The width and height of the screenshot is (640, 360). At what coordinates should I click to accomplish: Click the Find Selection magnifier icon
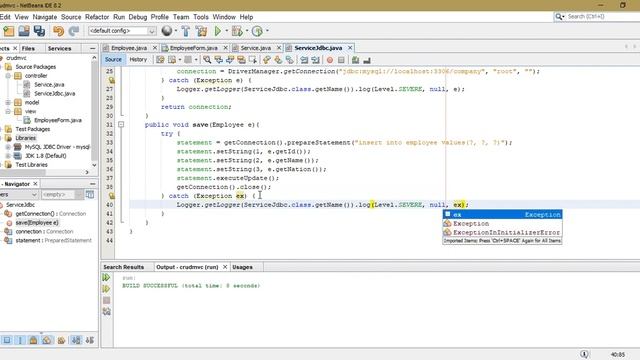pos(207,60)
